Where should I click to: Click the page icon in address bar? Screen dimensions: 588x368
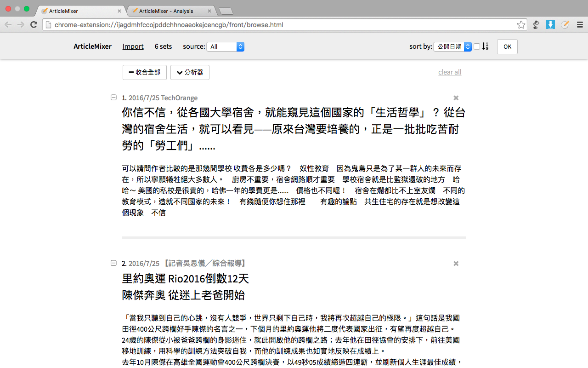tap(48, 25)
